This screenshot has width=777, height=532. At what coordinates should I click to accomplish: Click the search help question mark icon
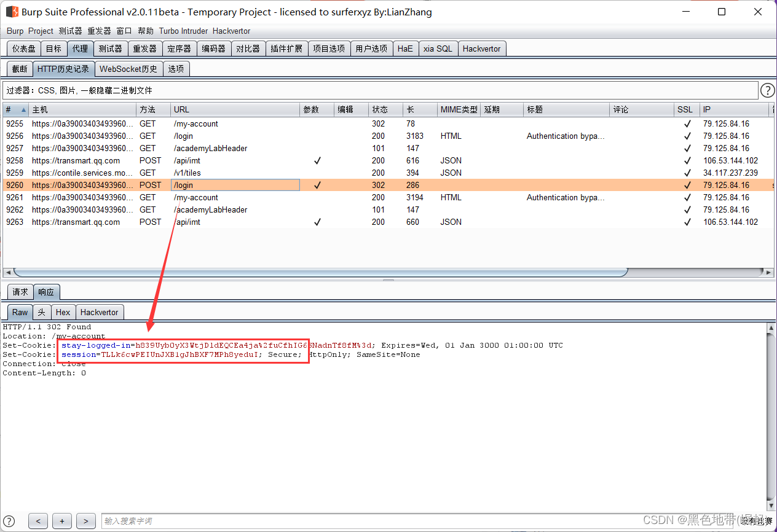pyautogui.click(x=9, y=521)
